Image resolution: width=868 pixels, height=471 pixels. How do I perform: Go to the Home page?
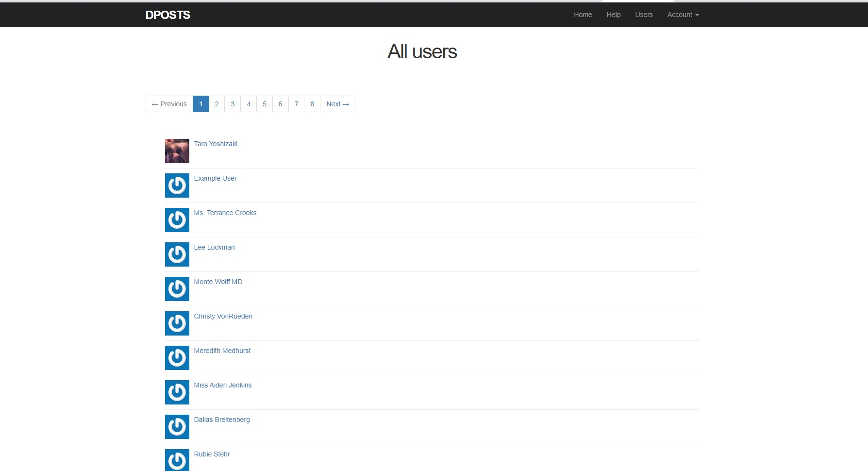tap(583, 15)
